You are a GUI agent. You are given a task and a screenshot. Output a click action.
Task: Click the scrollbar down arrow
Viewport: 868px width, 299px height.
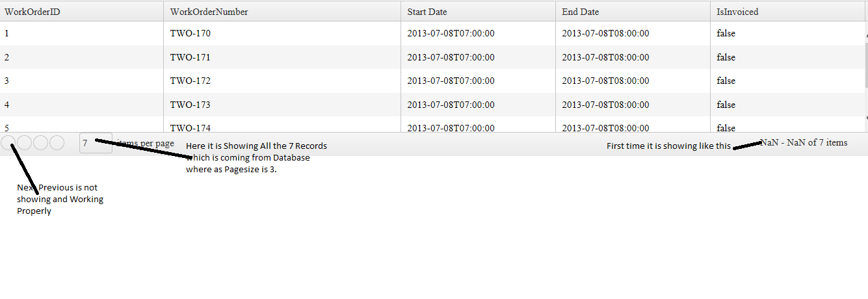(x=865, y=118)
